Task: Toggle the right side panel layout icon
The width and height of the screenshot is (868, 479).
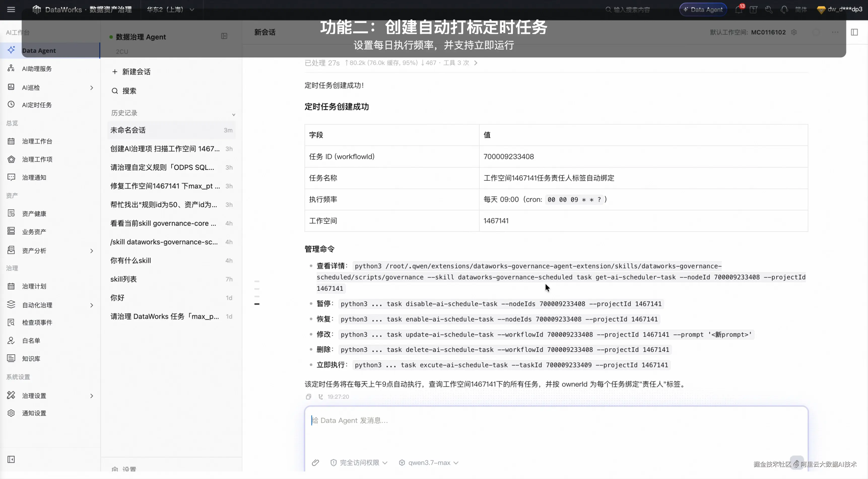Action: click(x=854, y=32)
